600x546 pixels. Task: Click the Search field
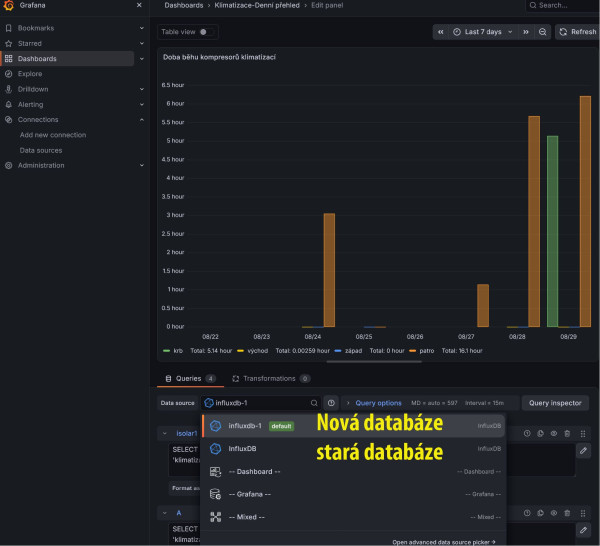click(562, 5)
